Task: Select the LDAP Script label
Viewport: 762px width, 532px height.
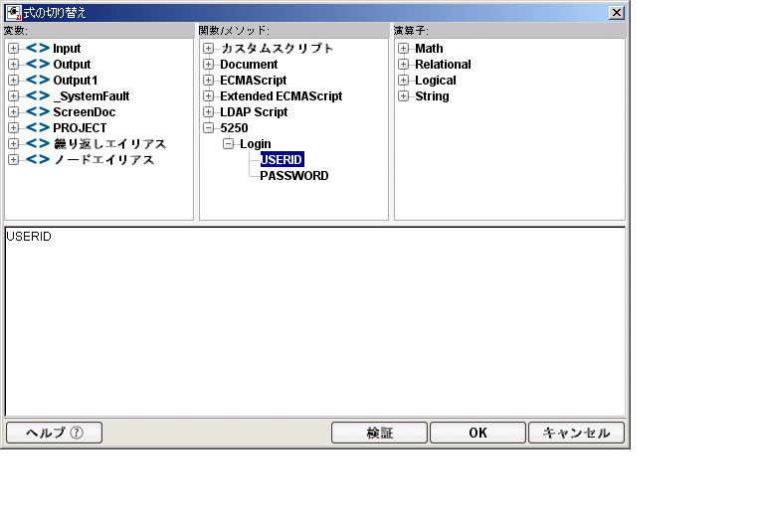Action: (254, 112)
